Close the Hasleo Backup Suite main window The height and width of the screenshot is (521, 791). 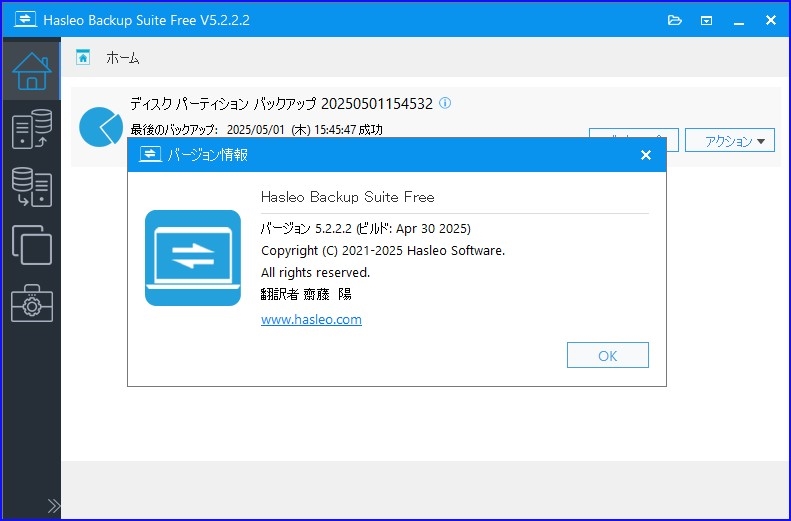[770, 20]
